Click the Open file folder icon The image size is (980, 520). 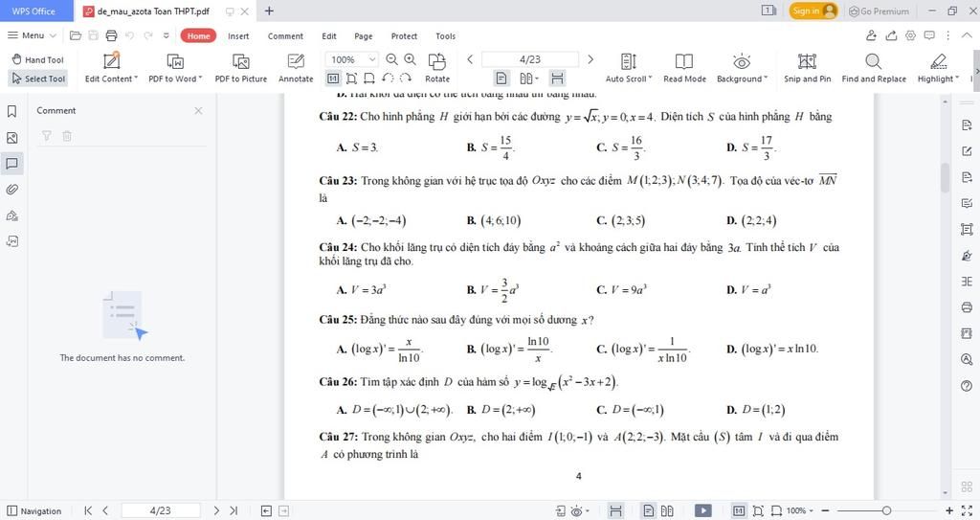click(76, 35)
